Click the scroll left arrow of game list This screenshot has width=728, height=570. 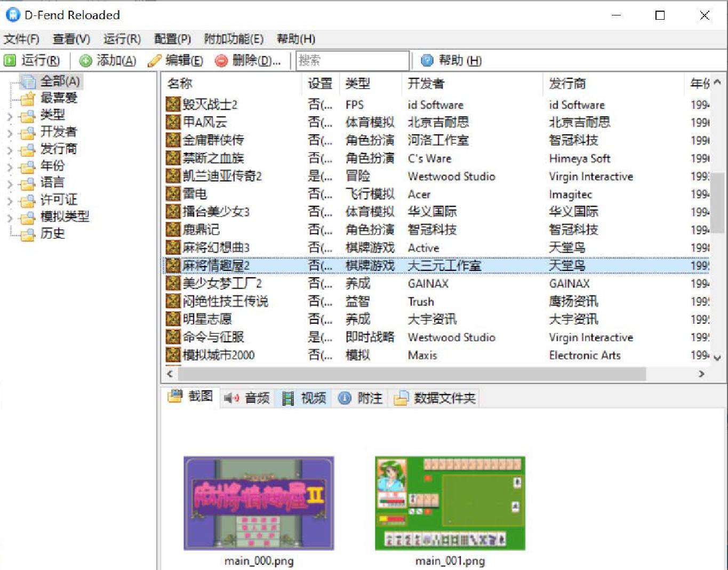pos(170,374)
